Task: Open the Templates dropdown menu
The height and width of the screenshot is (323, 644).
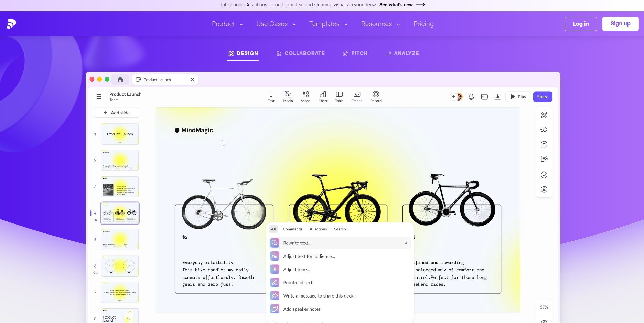Action: [328, 24]
